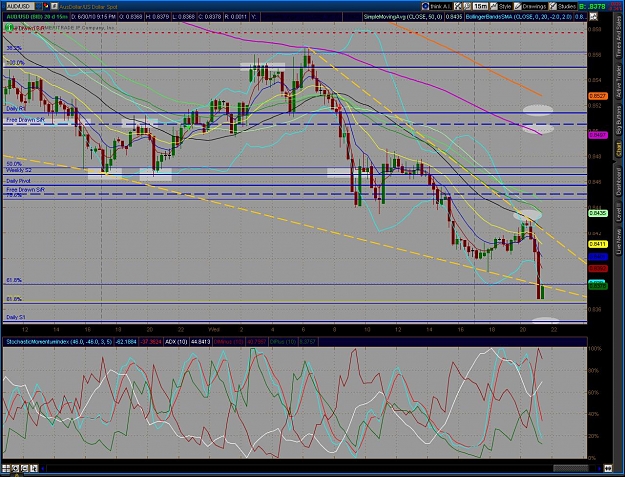Click the 100.0% Fibonacci level label
This screenshot has width=625, height=477.
[x=15, y=63]
